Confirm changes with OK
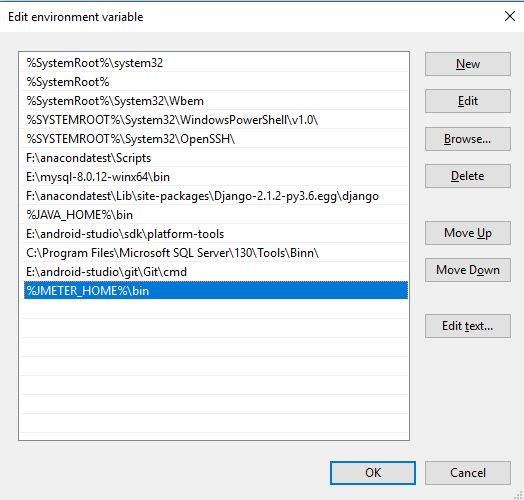This screenshot has height=500, width=524. click(373, 473)
